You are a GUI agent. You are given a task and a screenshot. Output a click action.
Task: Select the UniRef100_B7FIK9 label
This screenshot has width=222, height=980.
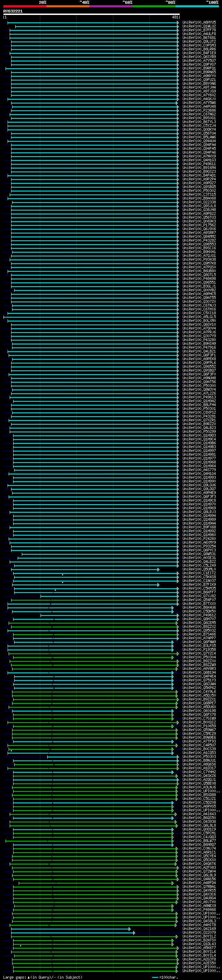tap(199, 585)
